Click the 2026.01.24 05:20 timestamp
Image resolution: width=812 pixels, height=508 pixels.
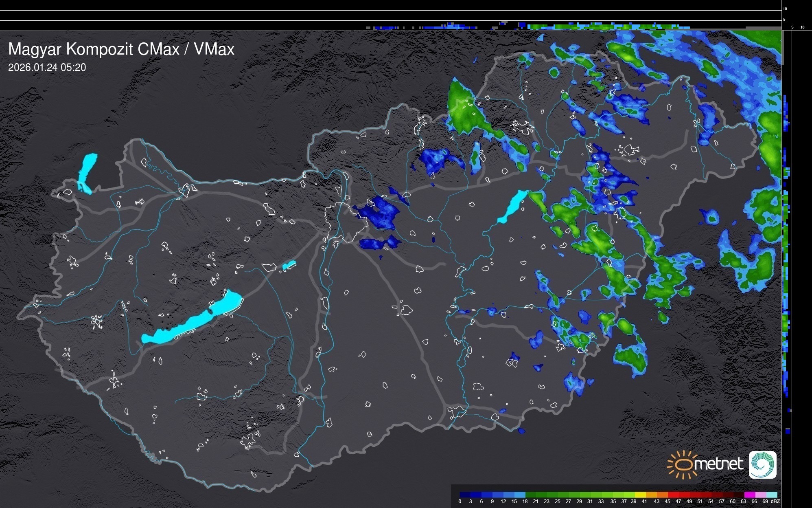click(x=47, y=68)
